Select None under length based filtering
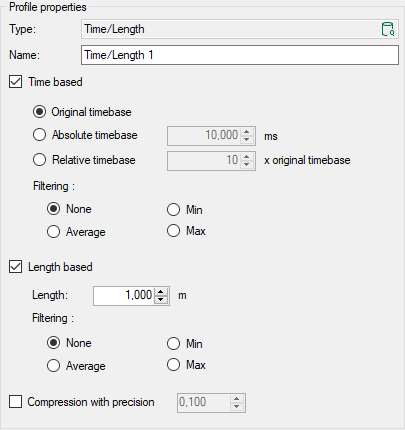The height and width of the screenshot is (430, 405). click(x=53, y=343)
